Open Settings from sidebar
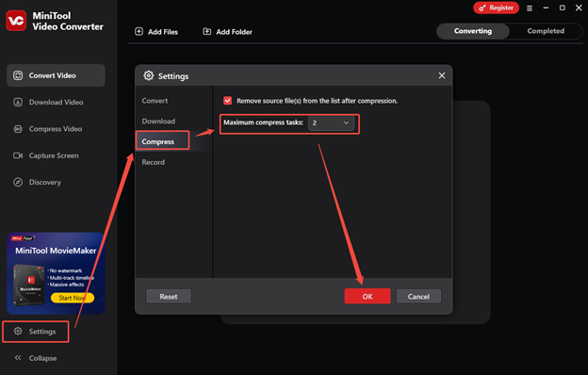 (x=36, y=332)
